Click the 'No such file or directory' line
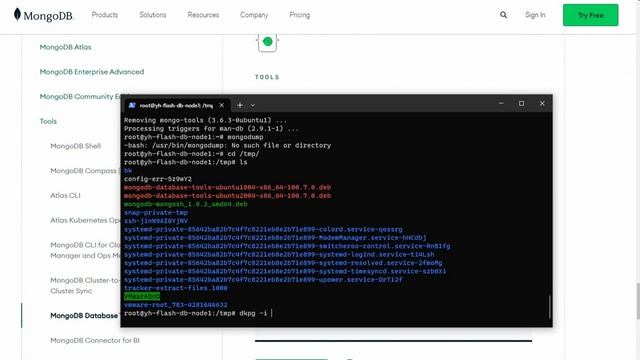 pyautogui.click(x=227, y=146)
